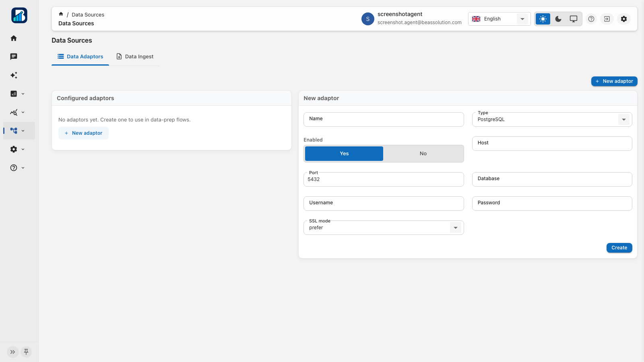644x362 pixels.
Task: Expand the analytics sidebar chevron
Action: (23, 112)
